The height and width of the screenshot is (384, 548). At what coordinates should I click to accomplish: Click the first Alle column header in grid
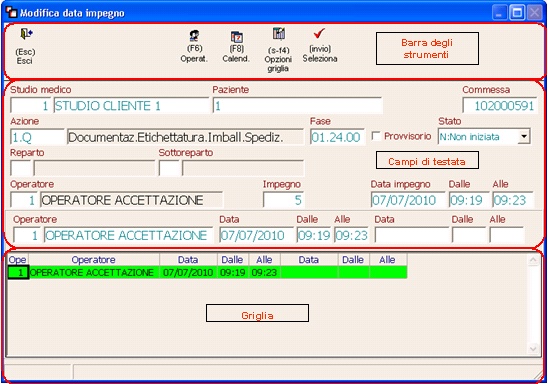(264, 260)
